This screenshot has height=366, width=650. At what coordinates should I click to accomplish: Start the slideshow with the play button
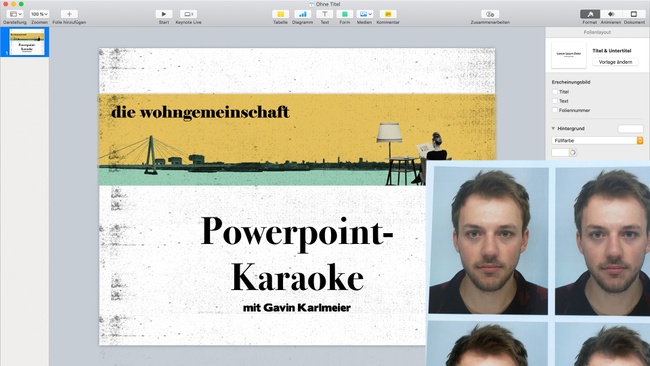pyautogui.click(x=164, y=14)
